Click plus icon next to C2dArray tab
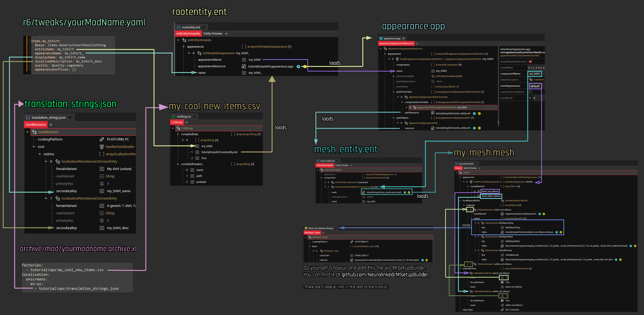 (x=187, y=122)
